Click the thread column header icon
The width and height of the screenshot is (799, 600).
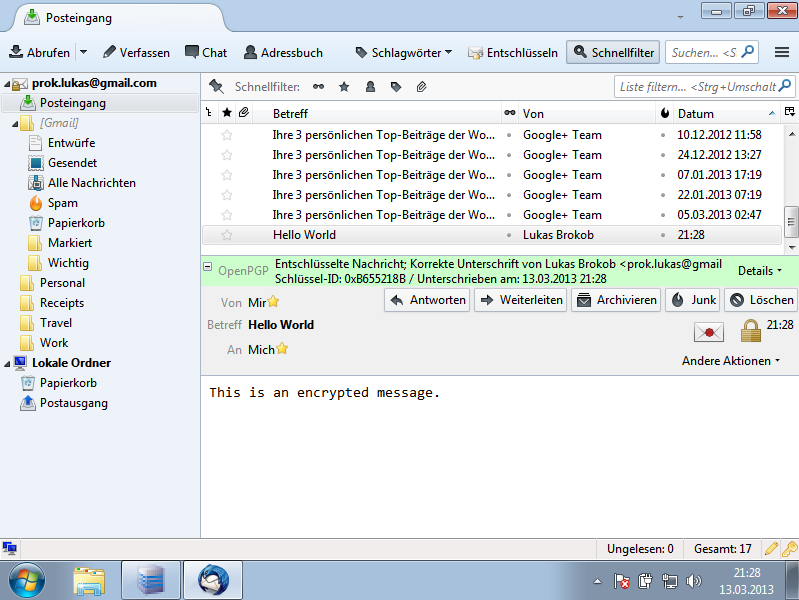(x=209, y=113)
